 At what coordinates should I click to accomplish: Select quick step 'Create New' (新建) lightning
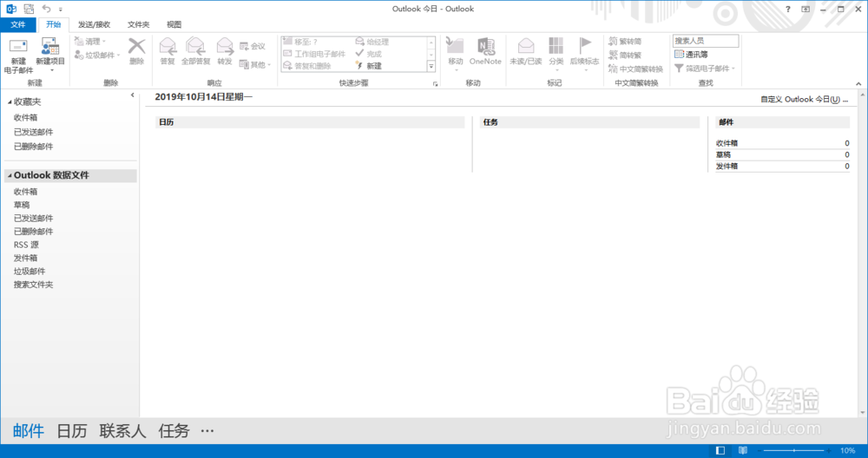(369, 66)
